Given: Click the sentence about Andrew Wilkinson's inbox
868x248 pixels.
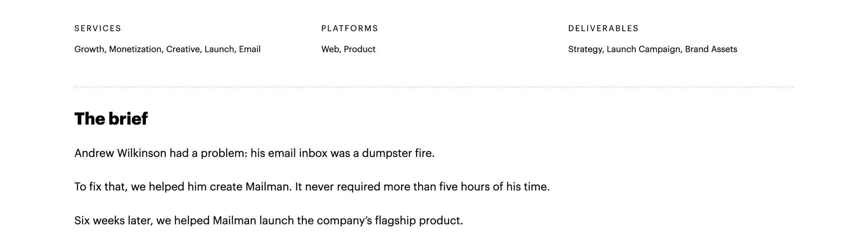Looking at the screenshot, I should pos(254,153).
